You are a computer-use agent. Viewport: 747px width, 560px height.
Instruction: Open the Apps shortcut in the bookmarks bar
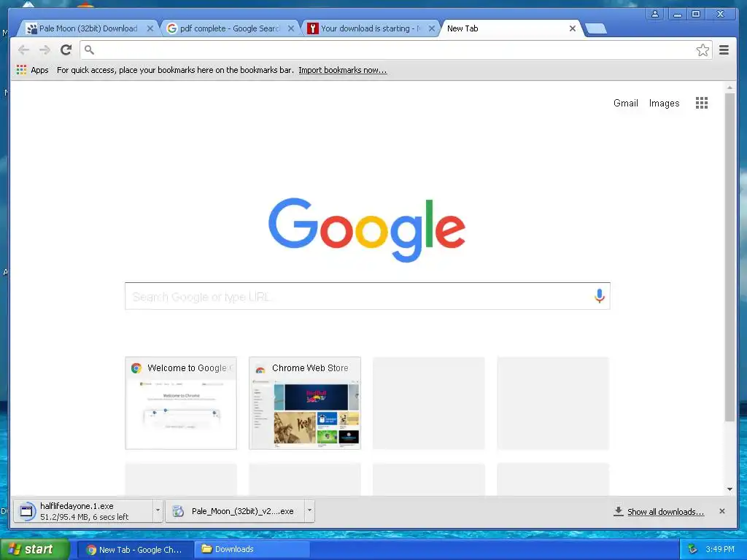(x=33, y=70)
